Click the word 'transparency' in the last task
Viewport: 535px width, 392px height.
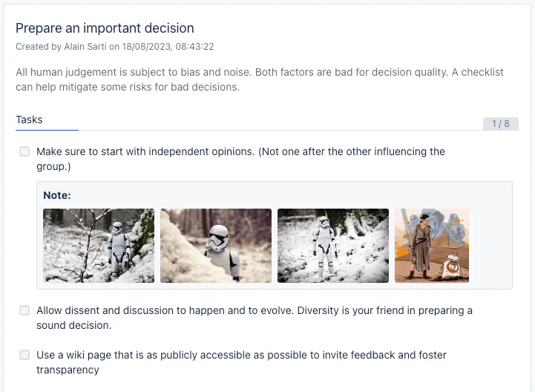click(x=68, y=370)
